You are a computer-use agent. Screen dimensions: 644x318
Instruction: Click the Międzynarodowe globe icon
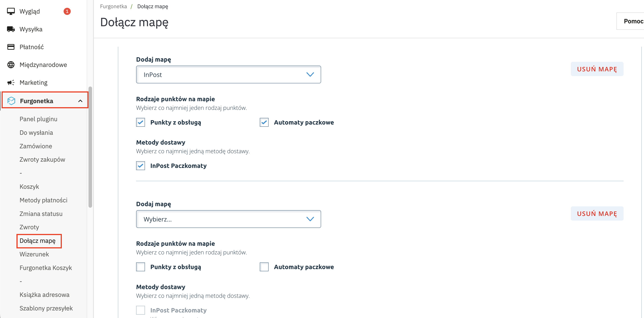click(x=11, y=65)
